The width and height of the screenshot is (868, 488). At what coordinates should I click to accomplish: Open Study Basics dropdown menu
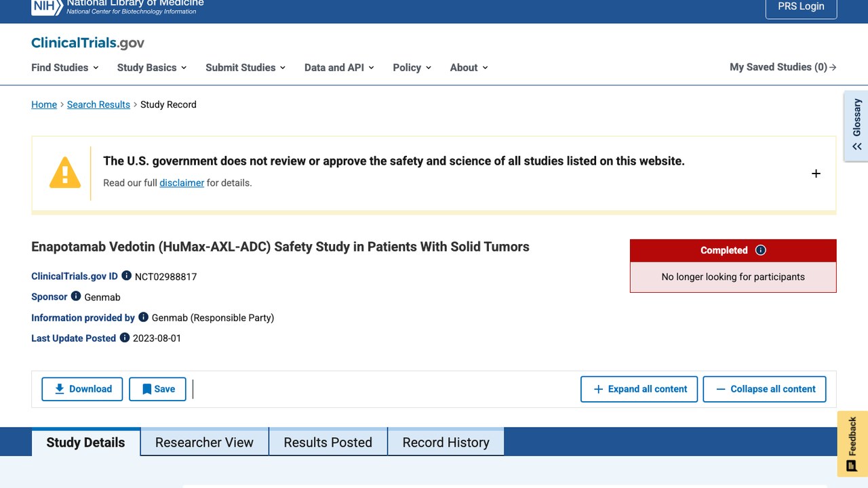click(x=152, y=67)
